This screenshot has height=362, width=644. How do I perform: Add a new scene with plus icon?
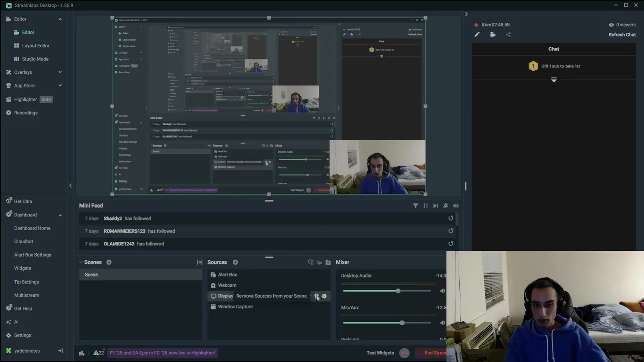pos(109,262)
